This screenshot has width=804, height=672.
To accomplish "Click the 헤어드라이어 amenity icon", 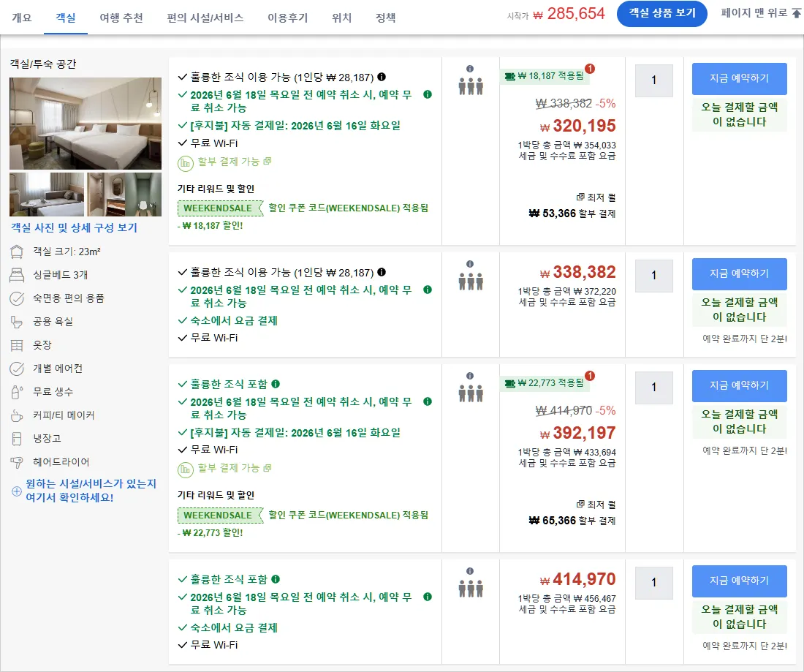I will (17, 462).
